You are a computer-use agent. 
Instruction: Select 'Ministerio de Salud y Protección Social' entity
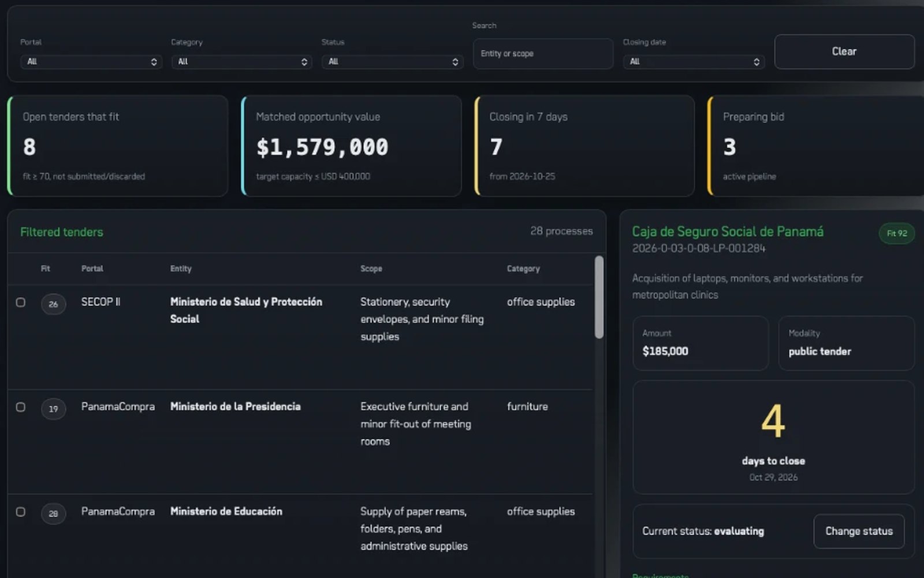click(246, 310)
